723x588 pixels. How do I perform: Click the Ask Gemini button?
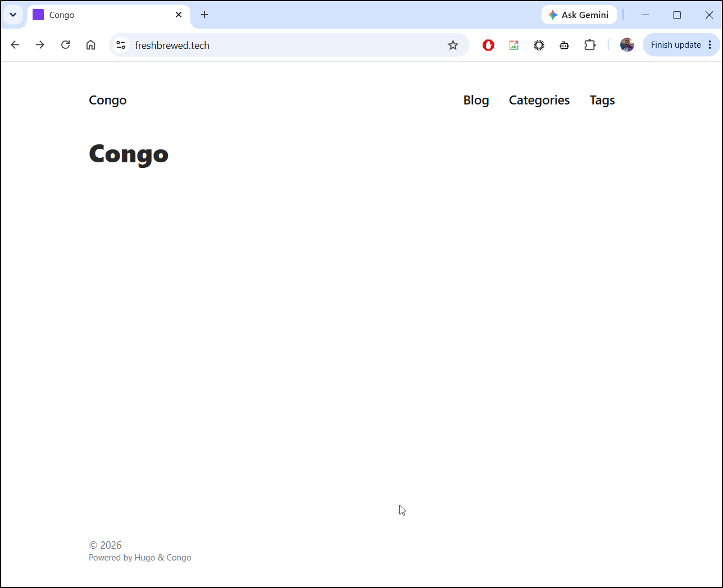(x=579, y=15)
